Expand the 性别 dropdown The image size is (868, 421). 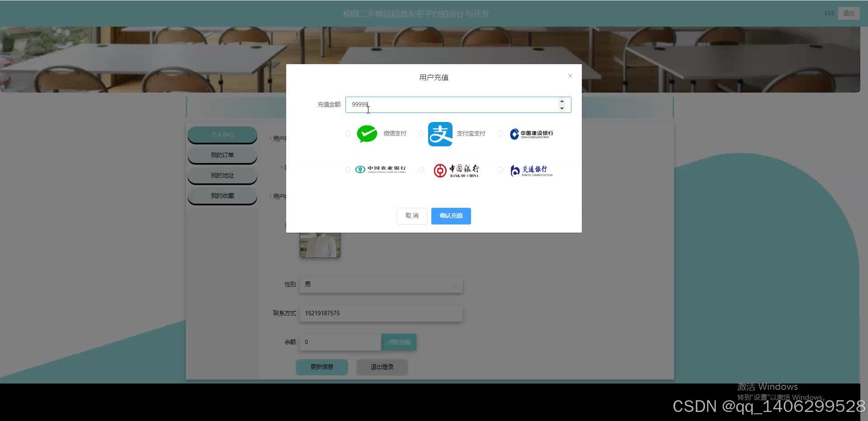381,285
